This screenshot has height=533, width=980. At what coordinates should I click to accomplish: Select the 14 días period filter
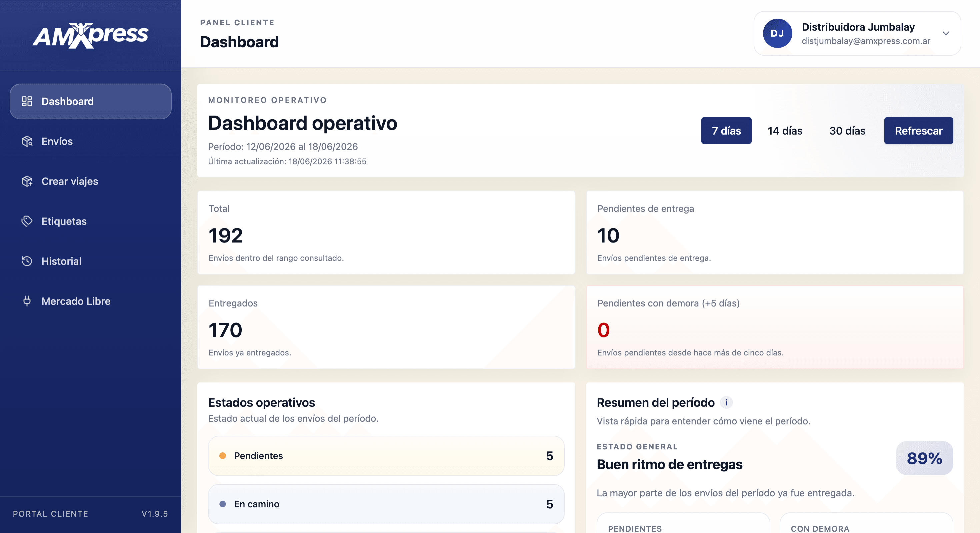785,130
